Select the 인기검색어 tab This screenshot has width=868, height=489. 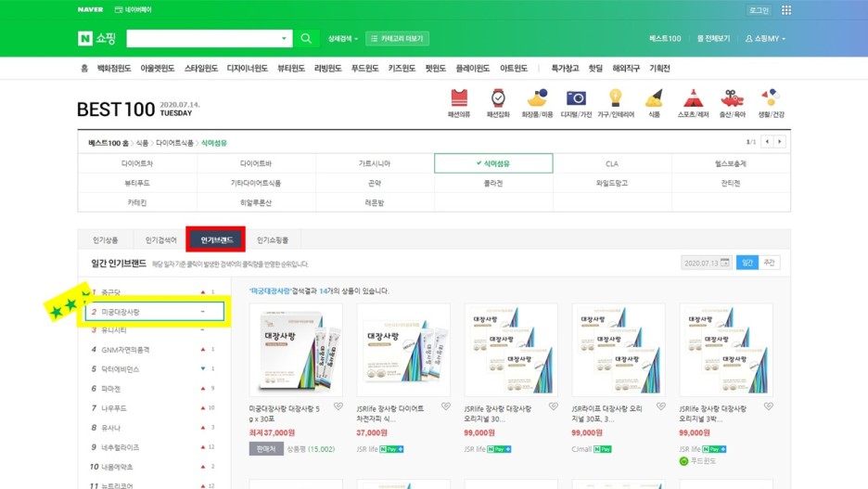[x=160, y=239]
